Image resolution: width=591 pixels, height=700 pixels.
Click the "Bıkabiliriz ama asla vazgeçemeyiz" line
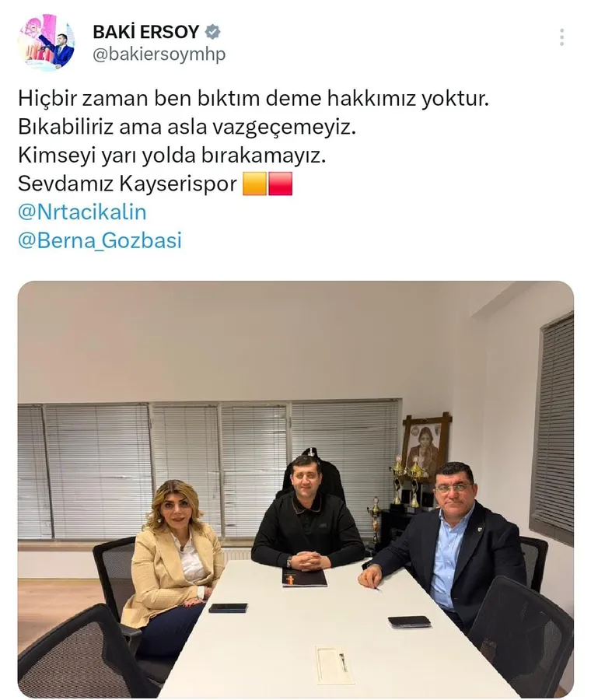(187, 128)
